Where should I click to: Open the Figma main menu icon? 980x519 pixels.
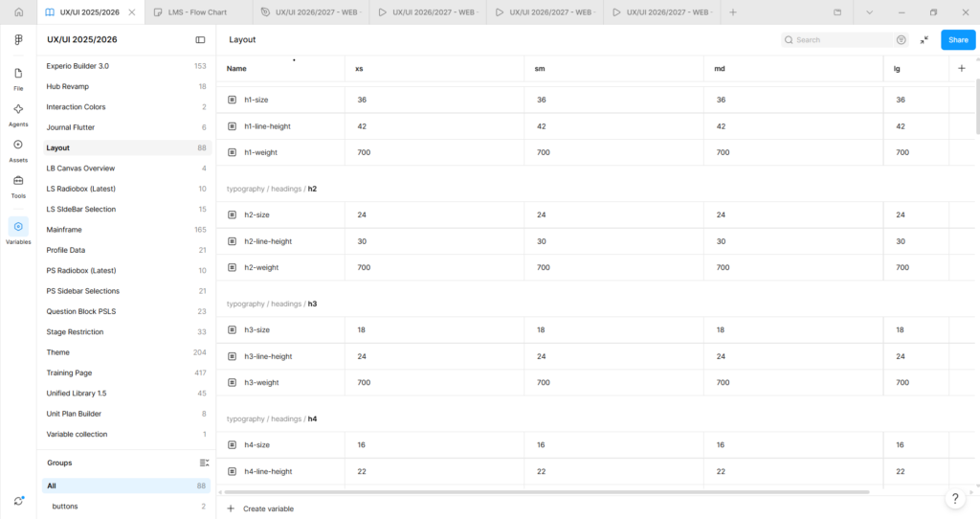pyautogui.click(x=18, y=39)
